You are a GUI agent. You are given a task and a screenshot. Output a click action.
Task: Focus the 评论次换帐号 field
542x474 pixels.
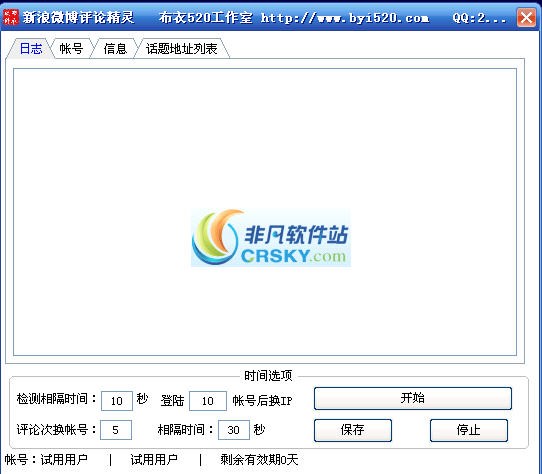[116, 430]
